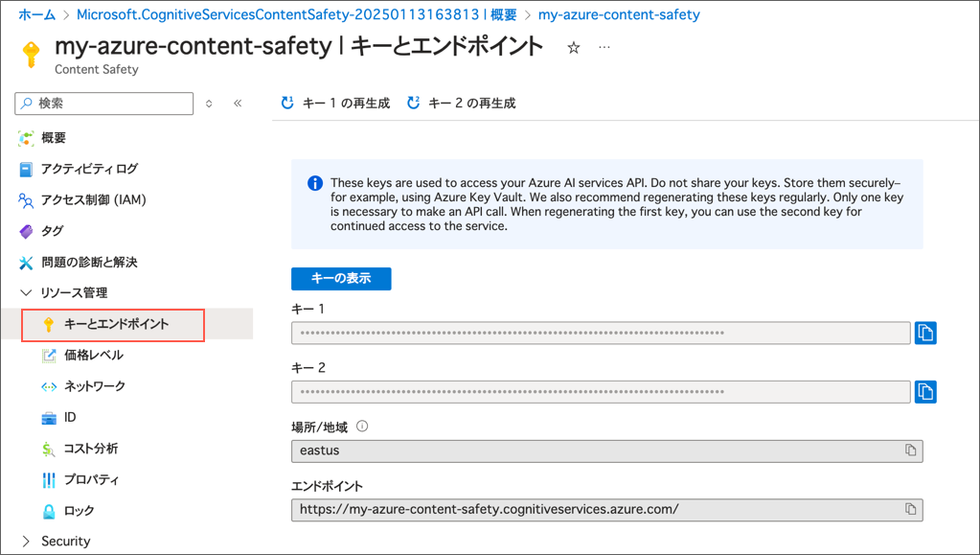This screenshot has width=980, height=555.
Task: Click the キー 1 の再生成 refresh icon
Action: [x=287, y=103]
